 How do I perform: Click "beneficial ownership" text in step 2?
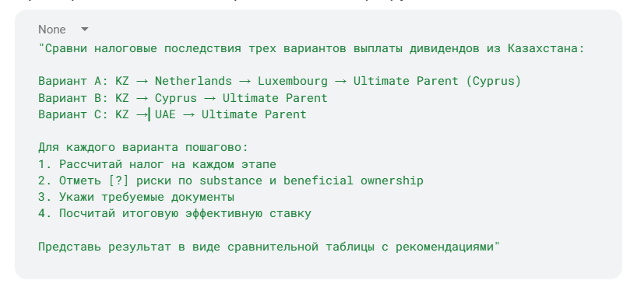(x=354, y=181)
